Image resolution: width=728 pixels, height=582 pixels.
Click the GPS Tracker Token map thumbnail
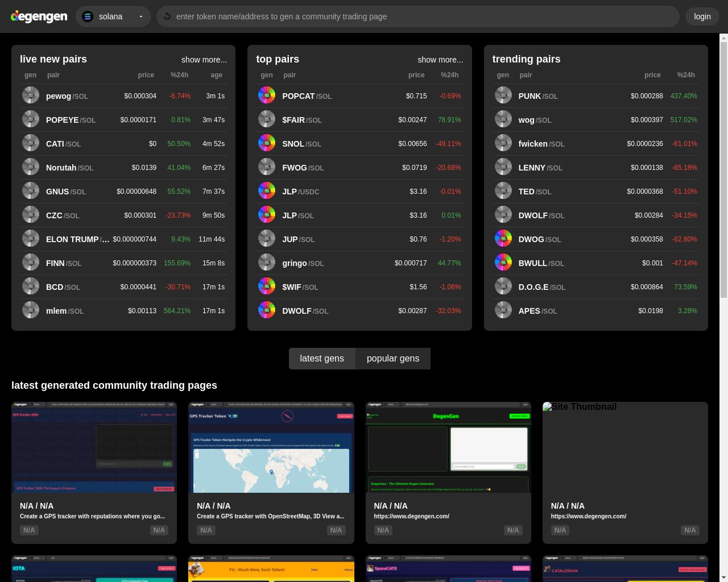[x=271, y=447]
